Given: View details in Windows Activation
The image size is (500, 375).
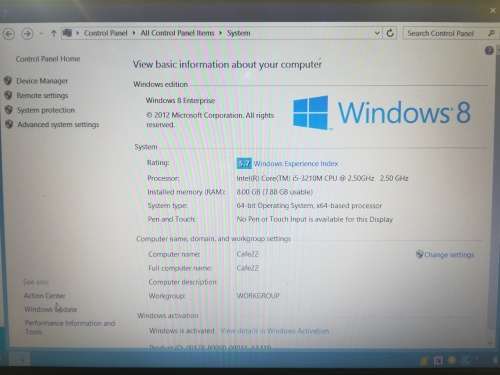Looking at the screenshot, I should (x=275, y=331).
